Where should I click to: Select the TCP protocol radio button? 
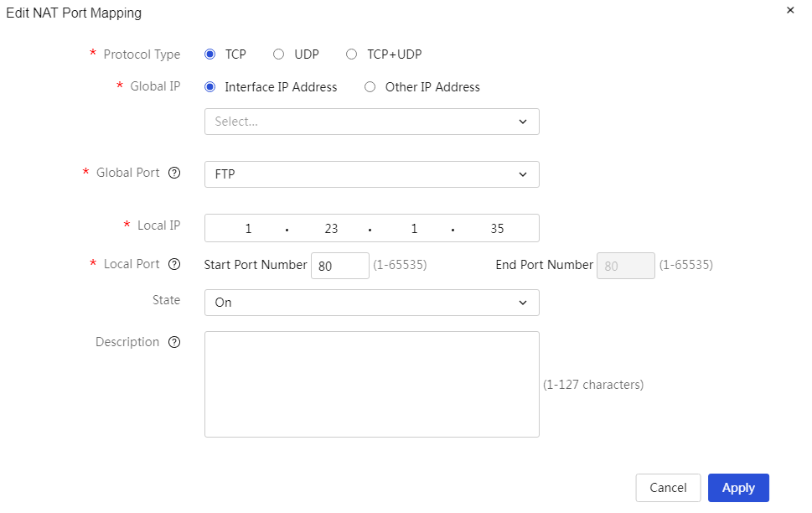tap(209, 54)
